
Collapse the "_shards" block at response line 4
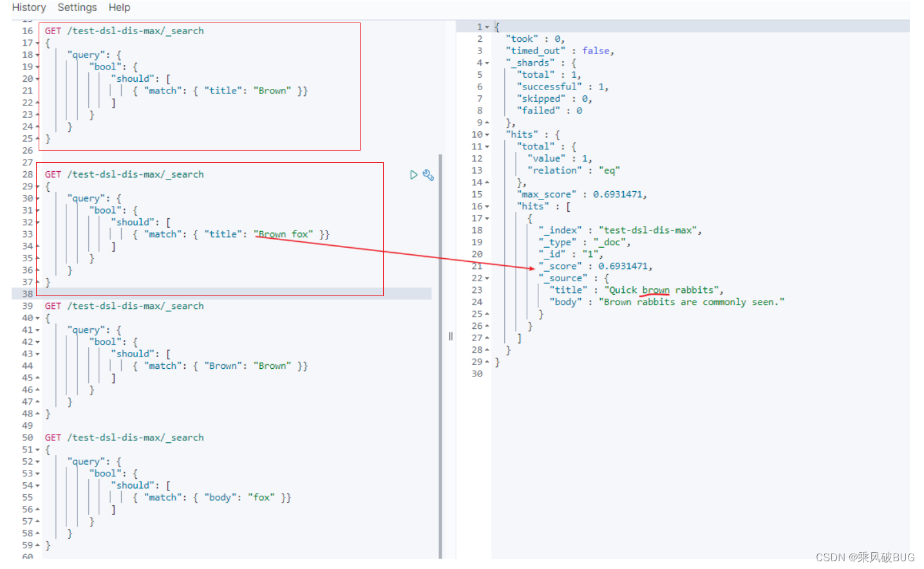pos(487,63)
